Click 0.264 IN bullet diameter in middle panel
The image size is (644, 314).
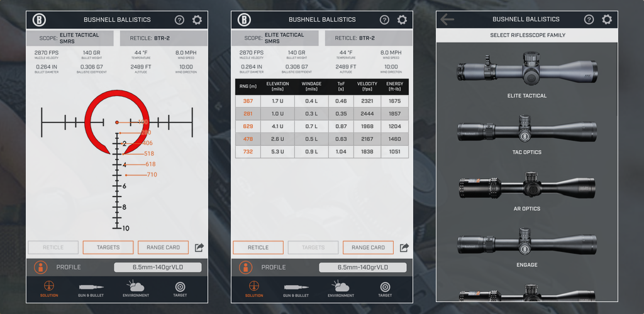pos(250,68)
